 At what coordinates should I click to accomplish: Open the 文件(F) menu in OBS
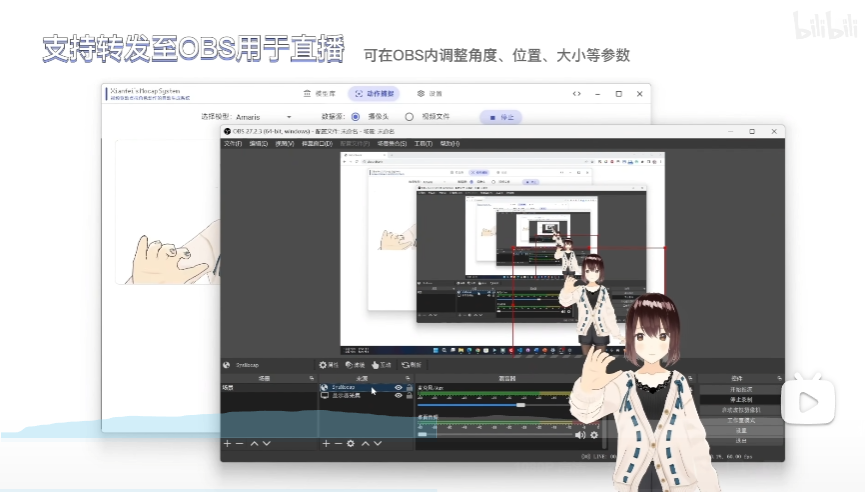(x=233, y=143)
